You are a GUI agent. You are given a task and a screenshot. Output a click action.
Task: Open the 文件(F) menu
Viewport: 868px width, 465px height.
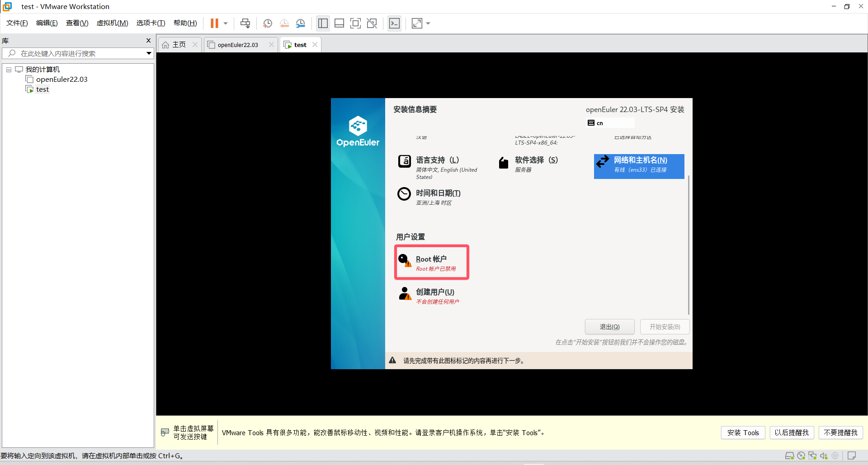pos(17,23)
